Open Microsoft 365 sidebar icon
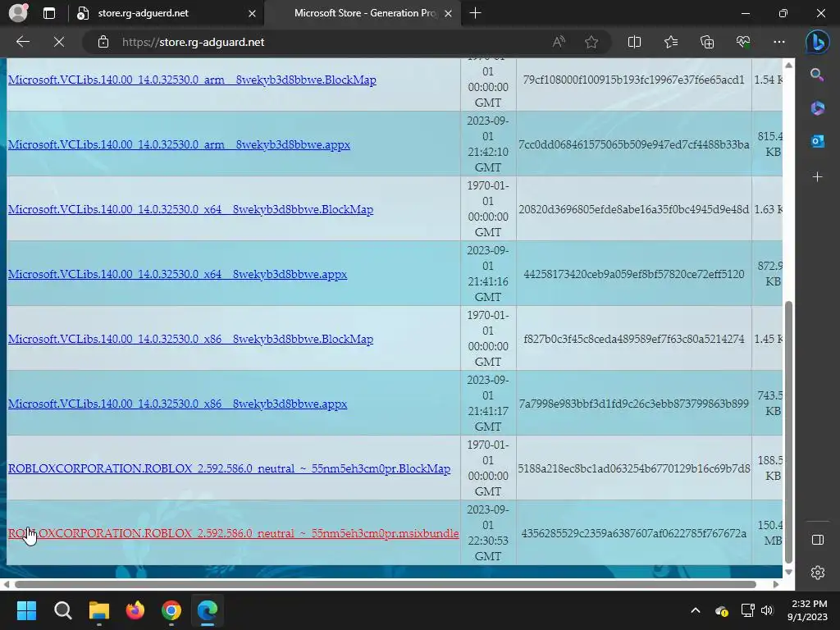Screen dimensions: 840x630 (817, 107)
